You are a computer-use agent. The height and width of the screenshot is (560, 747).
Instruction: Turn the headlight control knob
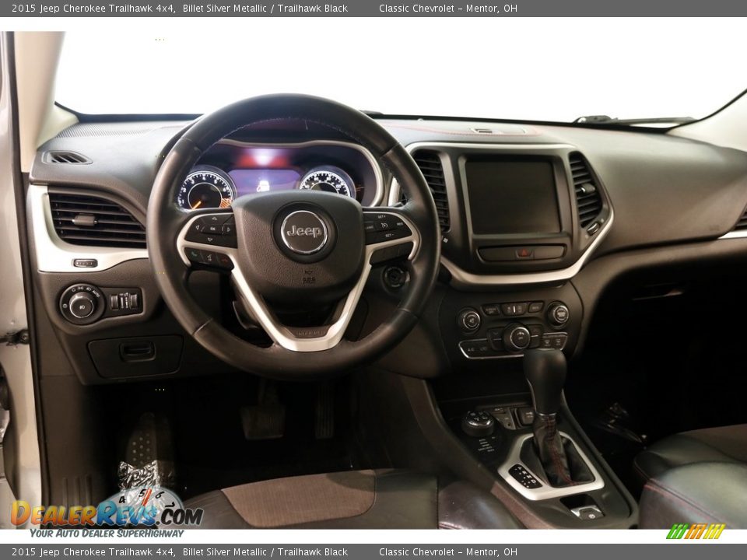point(81,303)
